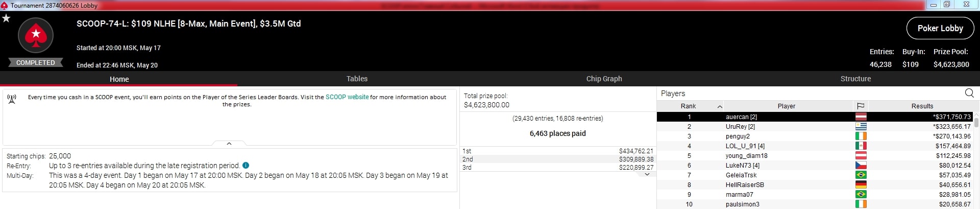The height and width of the screenshot is (209, 980).
Task: Click the 1st place prize $434,762.21
Action: click(x=636, y=151)
